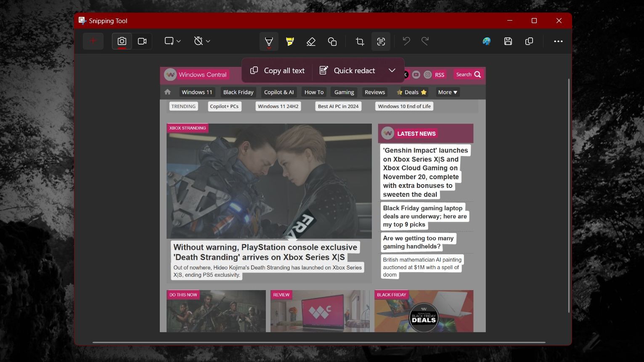Screen dimensions: 644x362
Task: Click the horizontal scrollbar below the snip
Action: point(319,342)
